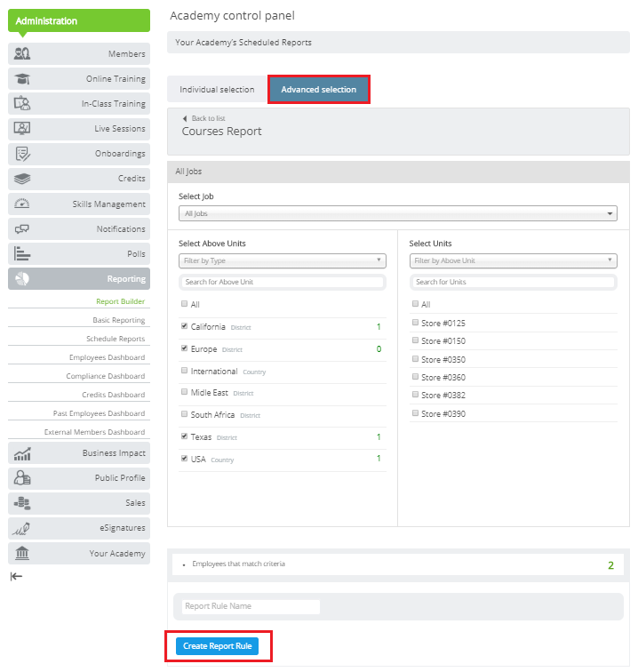Open Schedule Reports in Reporting submenu
Viewport: 638px width, 672px height.
[x=116, y=339]
